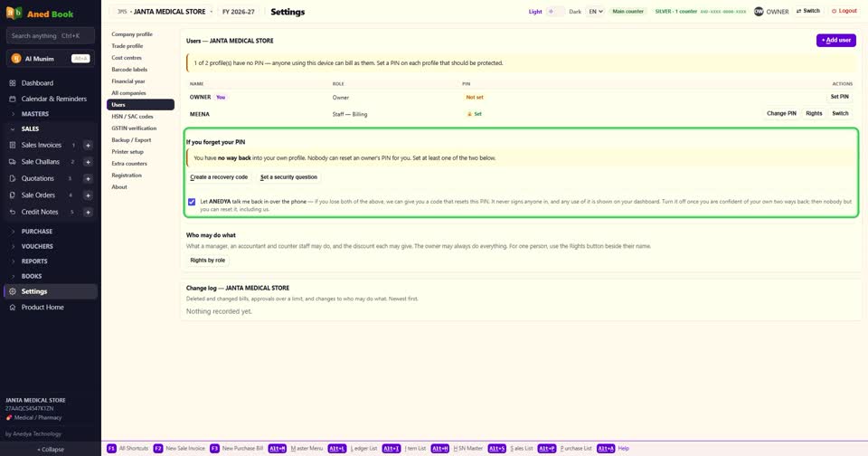This screenshot has width=868, height=456.
Task: Click the Search anything field
Action: coord(51,36)
